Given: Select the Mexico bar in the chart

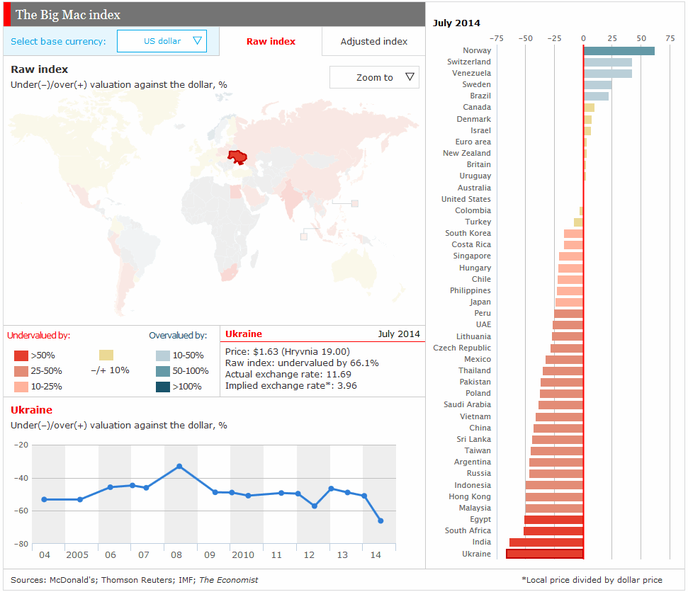Looking at the screenshot, I should coord(564,360).
